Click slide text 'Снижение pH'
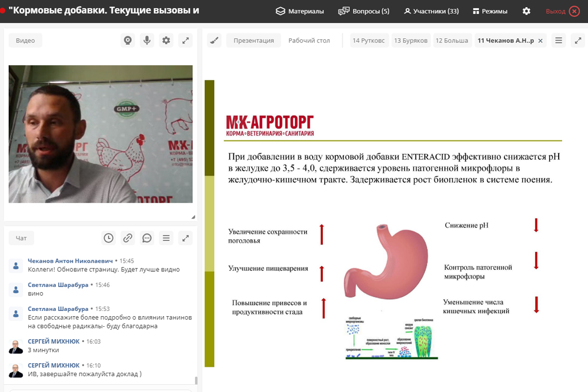 (466, 225)
